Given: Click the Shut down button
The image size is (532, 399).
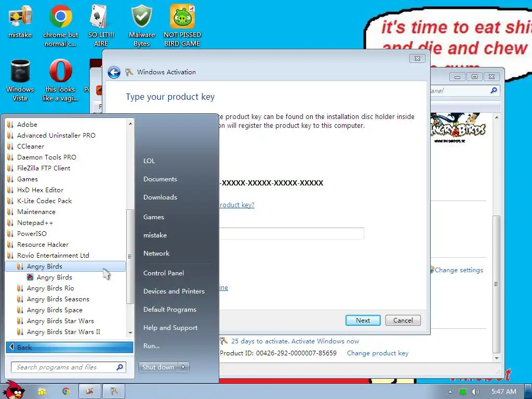Looking at the screenshot, I should (158, 367).
